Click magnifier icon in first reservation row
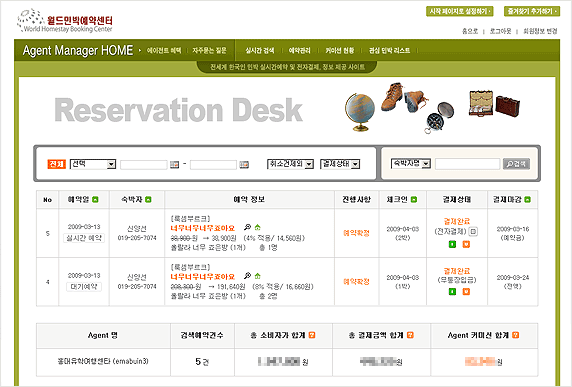 point(247,227)
